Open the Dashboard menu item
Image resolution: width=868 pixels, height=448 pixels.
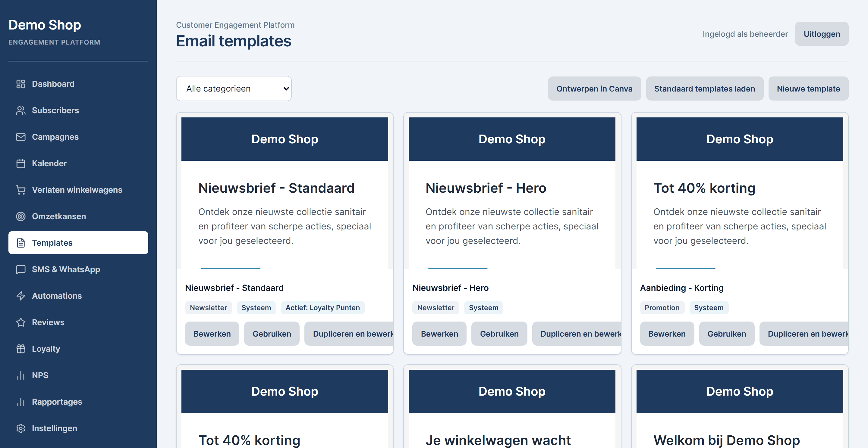tap(78, 84)
